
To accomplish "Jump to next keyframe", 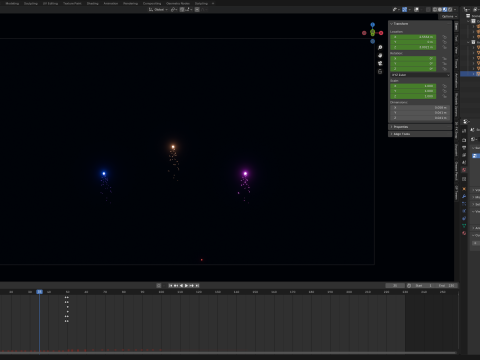I will tap(192, 286).
